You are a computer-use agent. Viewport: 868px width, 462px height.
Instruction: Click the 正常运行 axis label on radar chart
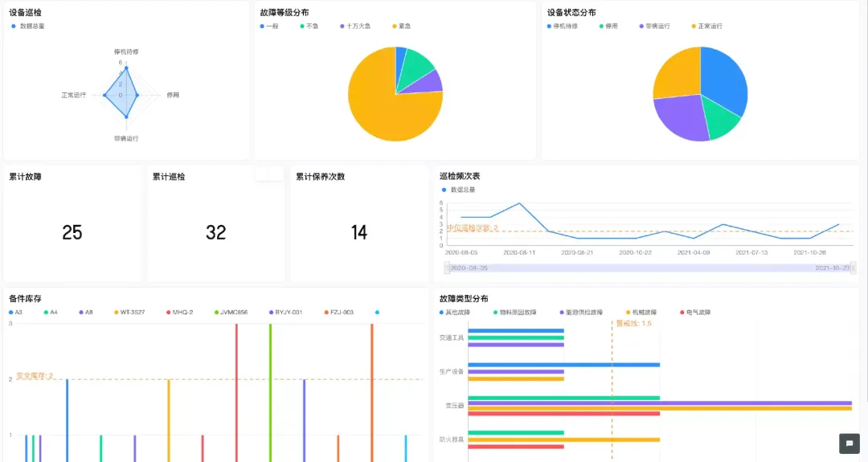coord(74,95)
